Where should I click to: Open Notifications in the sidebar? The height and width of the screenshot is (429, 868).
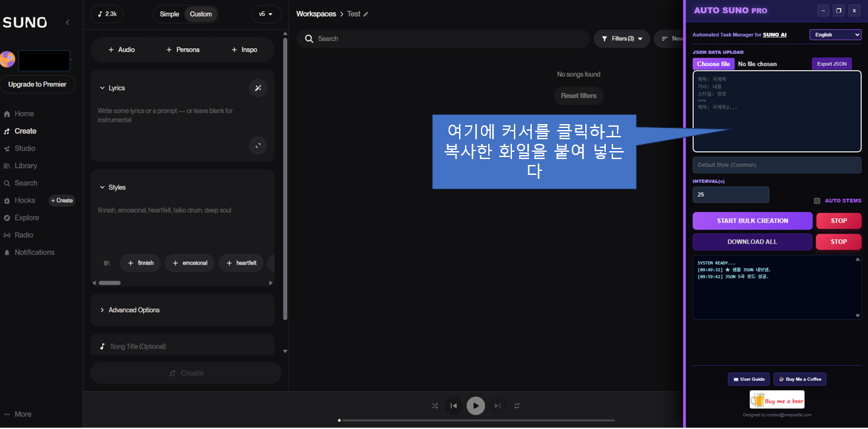point(29,252)
